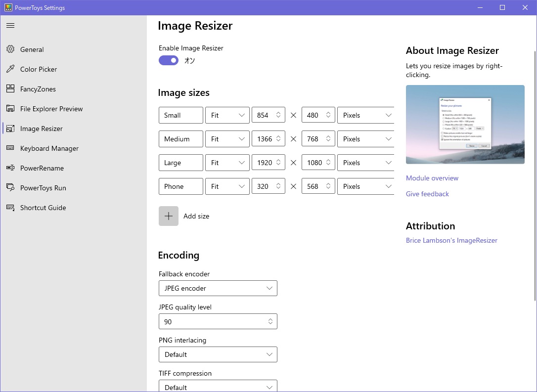Click the Keyboard Manager keyboard icon

(10, 148)
